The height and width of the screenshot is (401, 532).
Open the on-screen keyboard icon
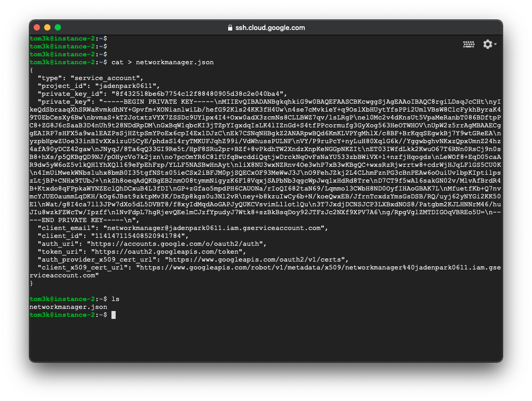[468, 45]
